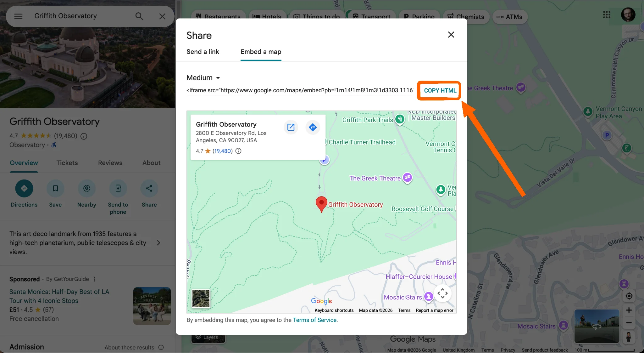Click the Share button in side panel
Screen dimensions: 644x353
point(149,194)
